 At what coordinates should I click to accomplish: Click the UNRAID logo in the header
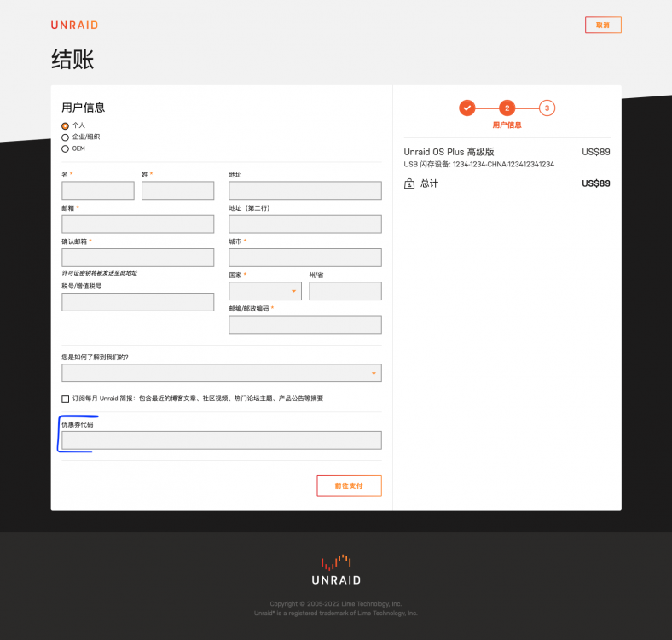coord(74,26)
